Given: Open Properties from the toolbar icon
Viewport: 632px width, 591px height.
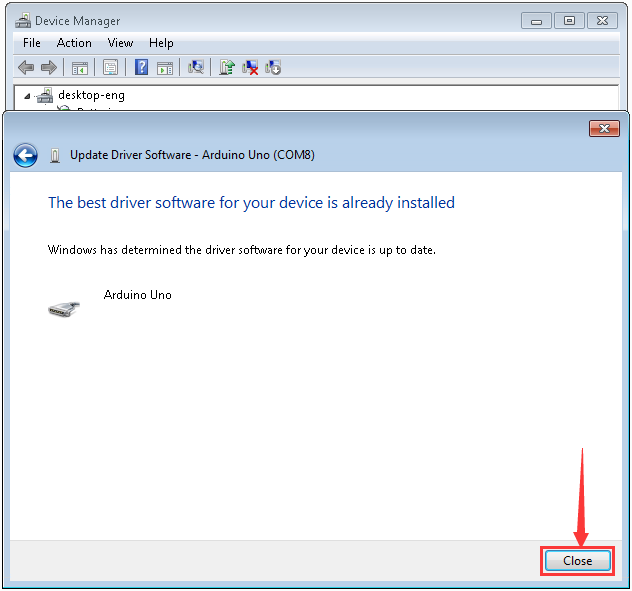Looking at the screenshot, I should (x=110, y=68).
